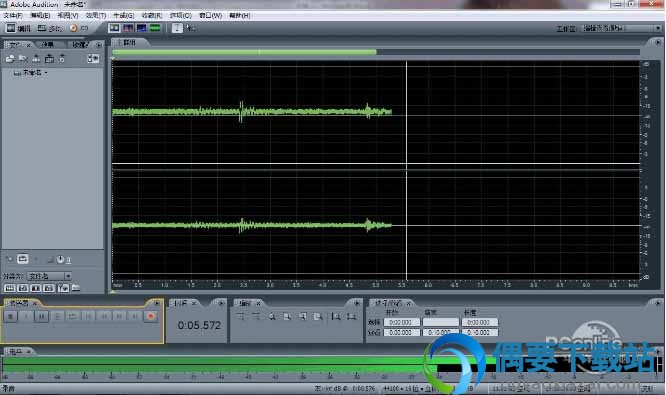Toggle the spectral pan display icon
Screen dimensions: 666x395
141,28
